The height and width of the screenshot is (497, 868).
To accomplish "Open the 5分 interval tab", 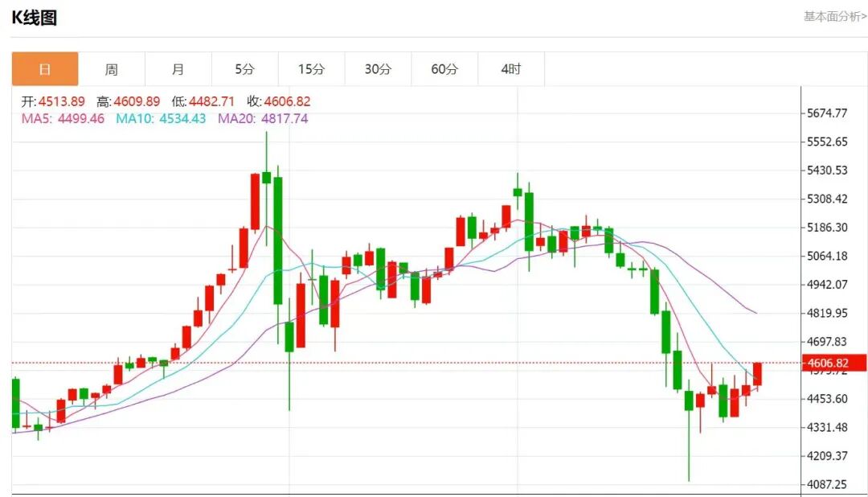I will click(x=244, y=69).
